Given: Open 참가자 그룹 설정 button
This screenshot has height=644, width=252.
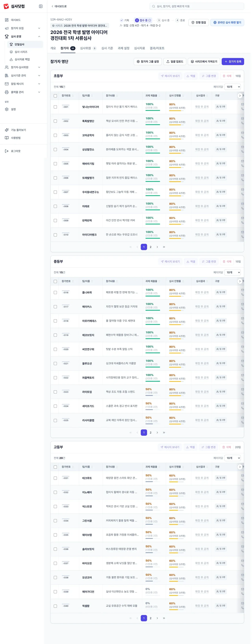Looking at the screenshot, I should point(148,62).
